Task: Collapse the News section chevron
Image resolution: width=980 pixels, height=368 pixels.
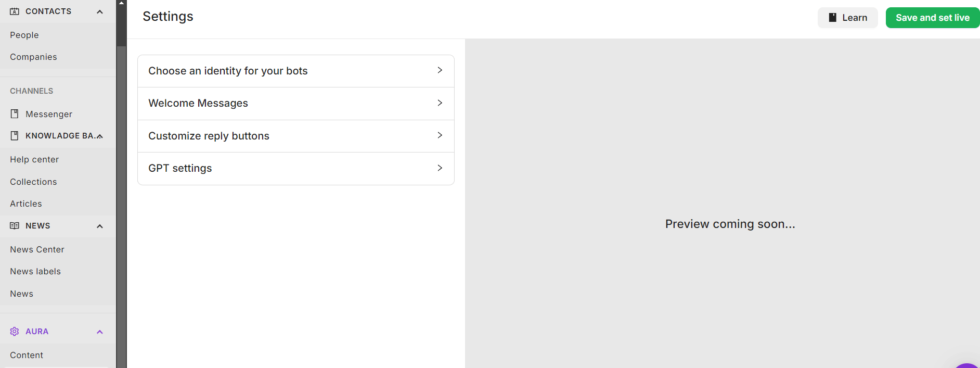Action: click(100, 226)
